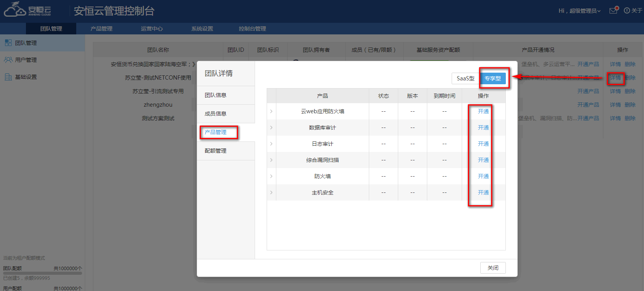Click 开通 for 主机安全
644x291 pixels.
[x=483, y=192]
